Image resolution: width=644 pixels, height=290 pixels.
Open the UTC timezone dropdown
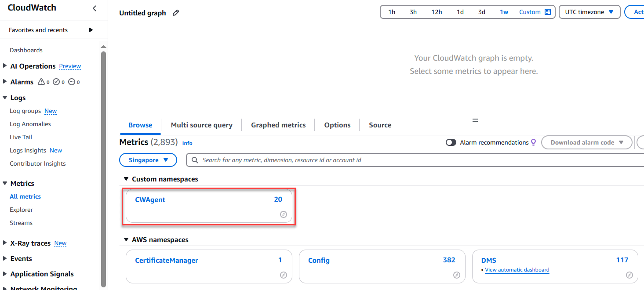(589, 12)
